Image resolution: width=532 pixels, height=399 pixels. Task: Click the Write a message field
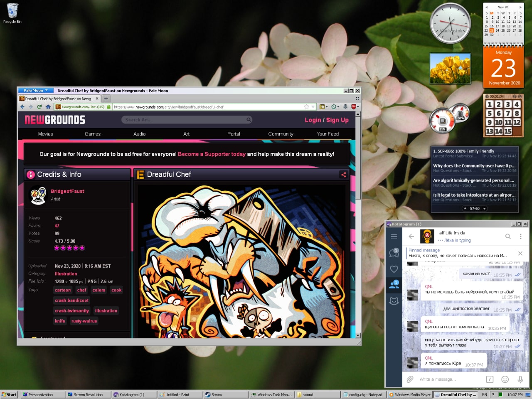[450, 379]
